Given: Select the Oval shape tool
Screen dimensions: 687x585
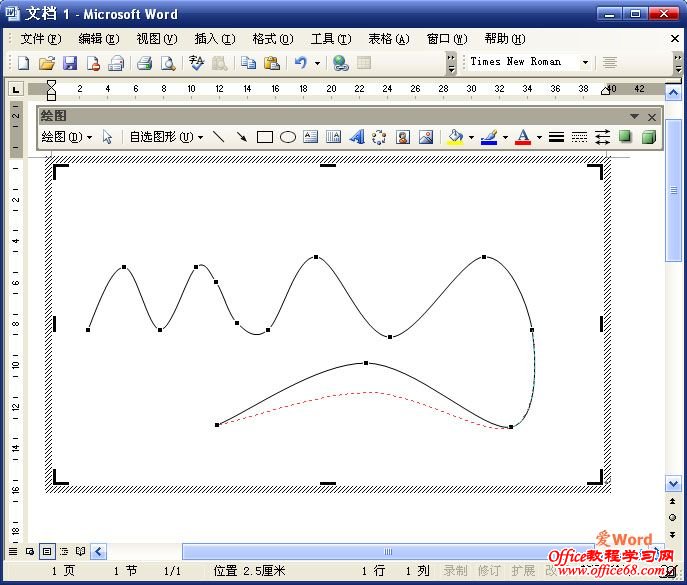Looking at the screenshot, I should 287,137.
